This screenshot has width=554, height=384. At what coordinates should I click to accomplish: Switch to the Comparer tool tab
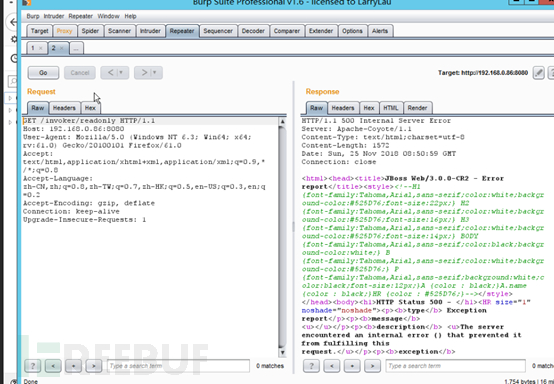287,31
